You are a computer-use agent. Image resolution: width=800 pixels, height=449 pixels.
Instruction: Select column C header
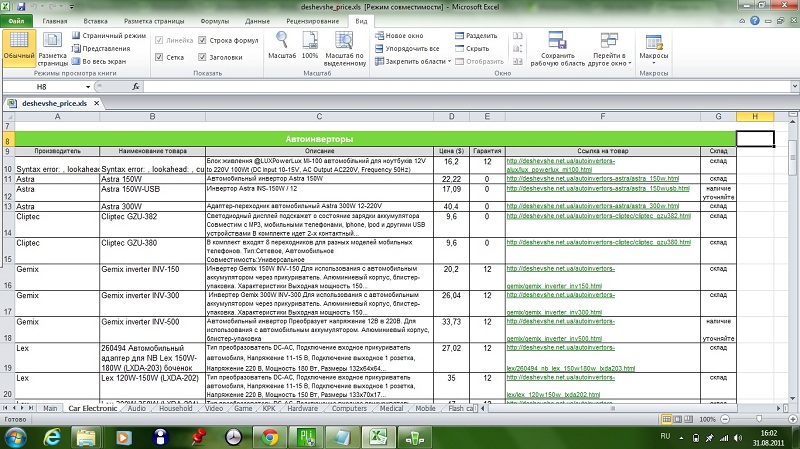tap(319, 117)
